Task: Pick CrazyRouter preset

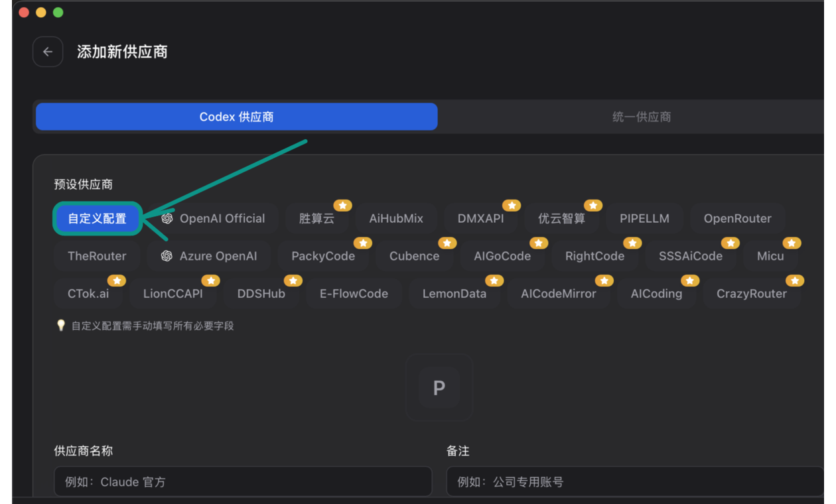Action: pos(752,294)
